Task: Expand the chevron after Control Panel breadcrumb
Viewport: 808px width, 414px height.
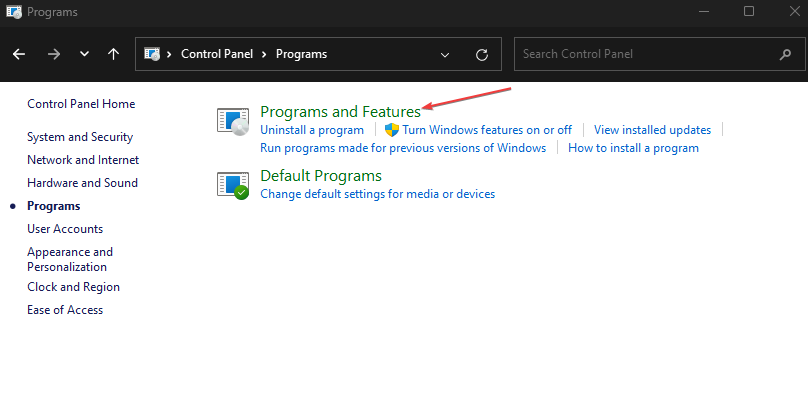Action: click(264, 54)
